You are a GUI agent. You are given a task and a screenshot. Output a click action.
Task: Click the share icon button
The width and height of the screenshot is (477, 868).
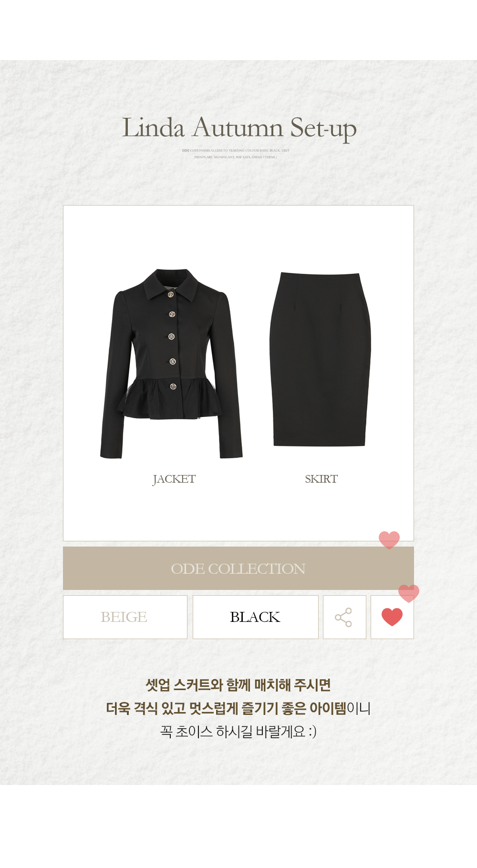(x=344, y=617)
